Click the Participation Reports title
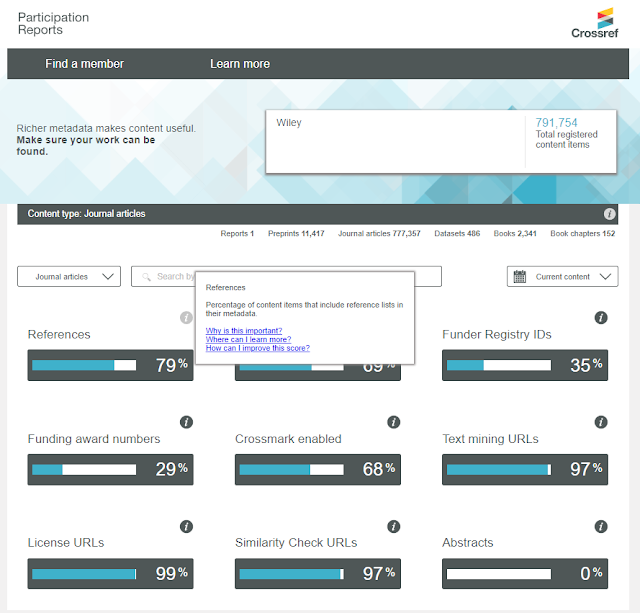This screenshot has height=613, width=640. point(53,23)
